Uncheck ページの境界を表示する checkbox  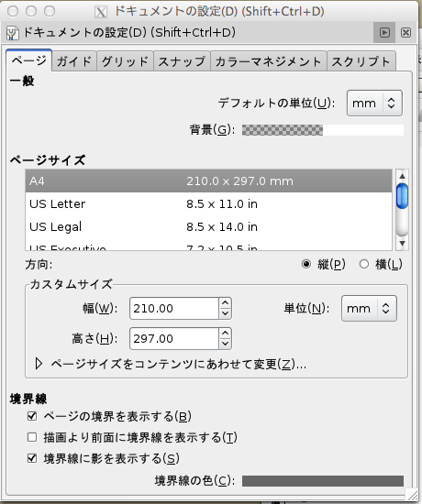32,416
